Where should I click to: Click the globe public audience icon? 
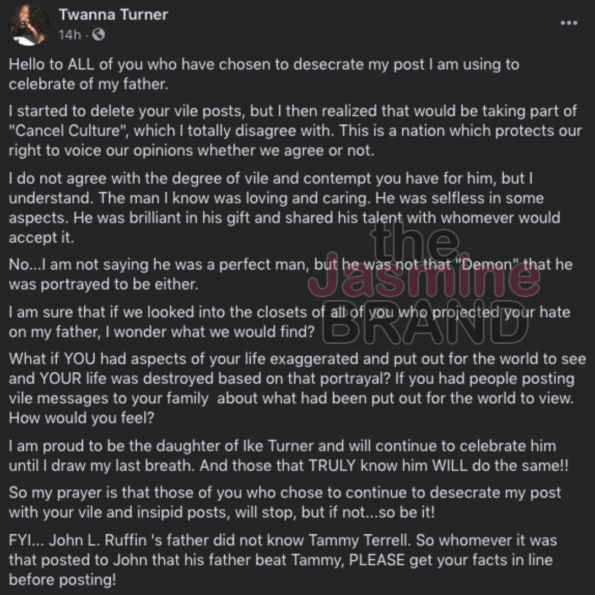pyautogui.click(x=98, y=35)
